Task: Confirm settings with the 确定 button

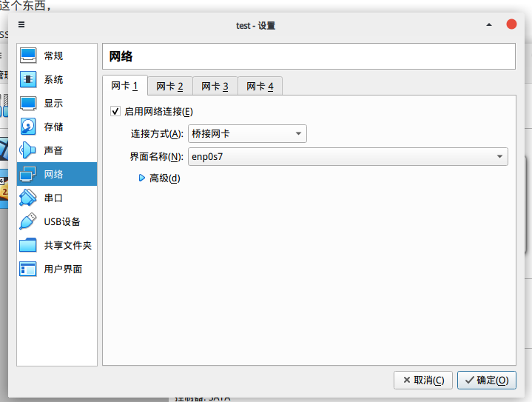Action: pyautogui.click(x=486, y=380)
